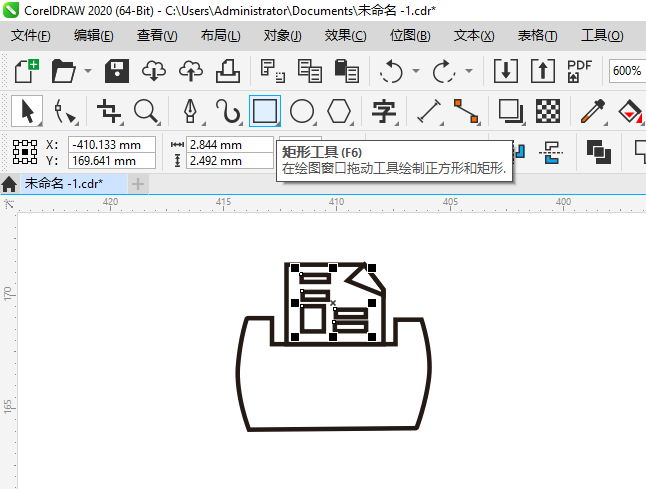
Task: Click the Import icon
Action: click(506, 71)
